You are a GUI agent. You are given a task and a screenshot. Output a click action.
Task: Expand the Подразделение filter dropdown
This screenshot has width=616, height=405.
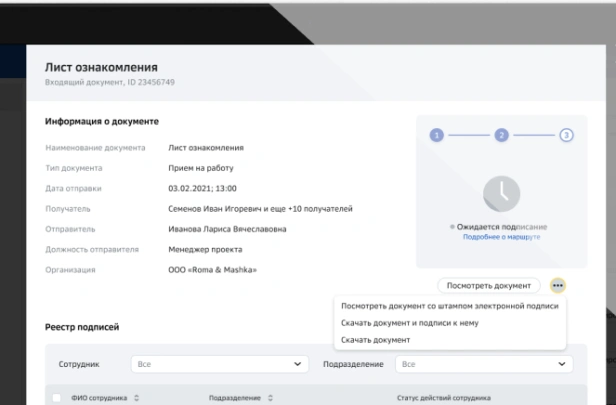click(x=484, y=364)
